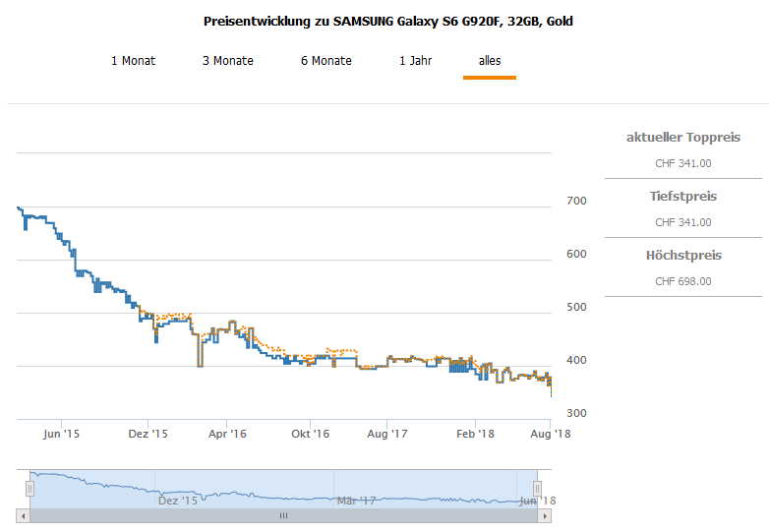The width and height of the screenshot is (769, 532).
Task: Click the navigator scrollbar grip
Action: (x=283, y=515)
